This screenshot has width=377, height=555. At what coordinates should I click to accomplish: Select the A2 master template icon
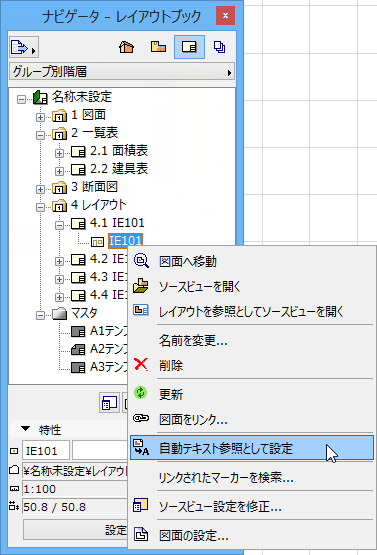(x=78, y=350)
